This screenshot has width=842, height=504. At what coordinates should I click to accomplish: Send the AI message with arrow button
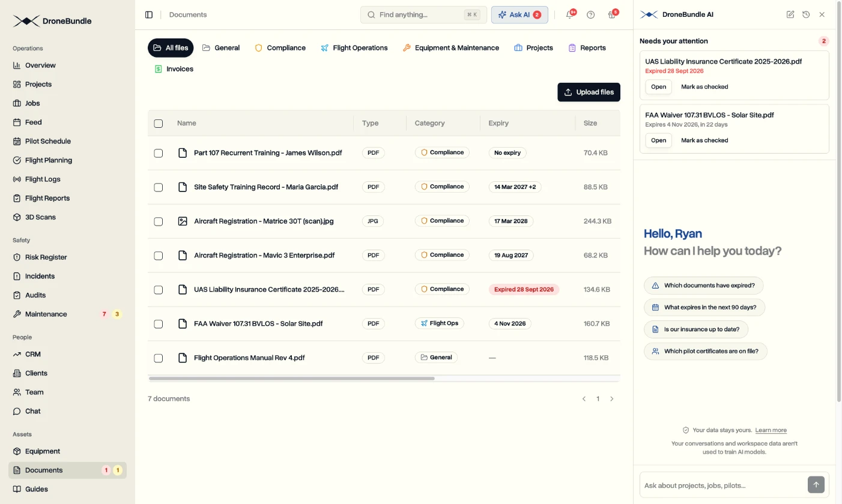click(x=816, y=484)
